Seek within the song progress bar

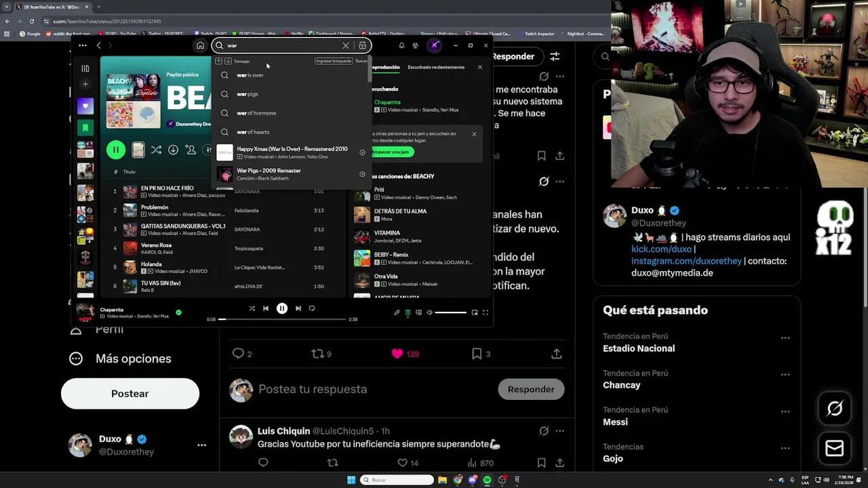pos(282,319)
